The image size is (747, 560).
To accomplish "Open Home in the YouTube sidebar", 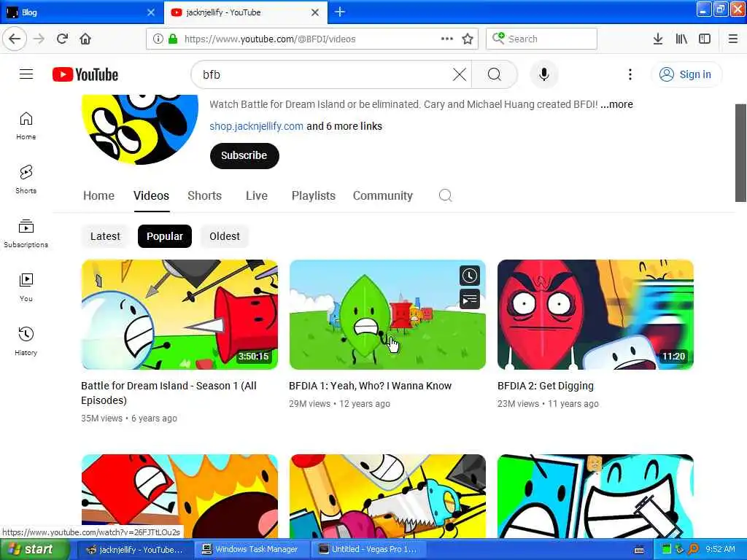I will 26,125.
